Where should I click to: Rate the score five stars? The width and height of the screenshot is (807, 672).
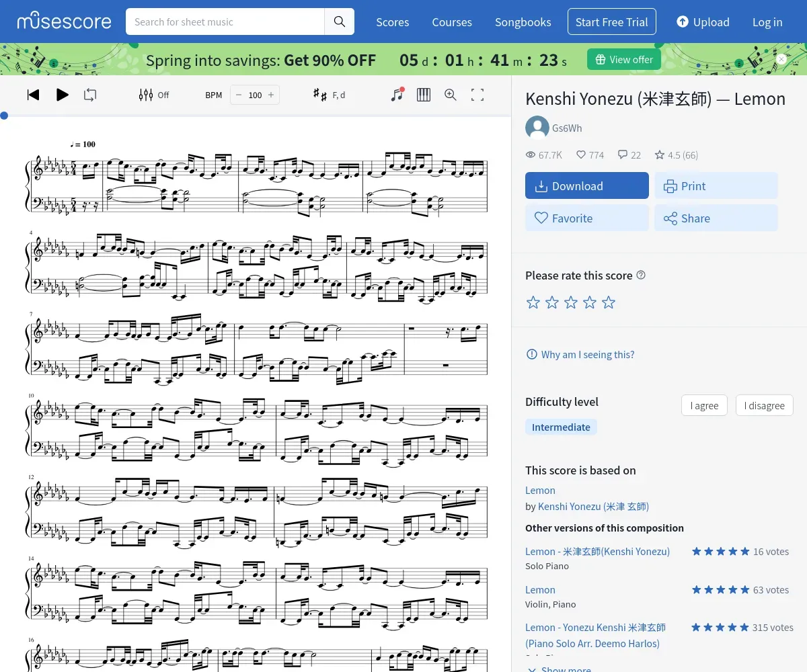(609, 302)
